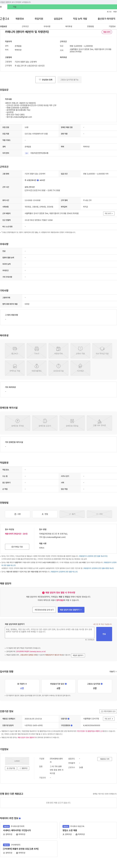Click the 장애인용 승강기 icon
117x868 pixels.
pos(45,423)
